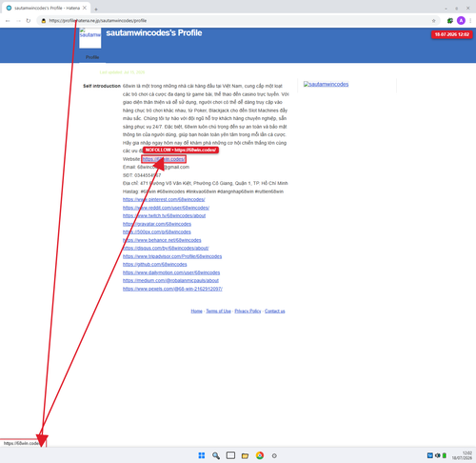Open the 68win.codes Website link

click(164, 159)
